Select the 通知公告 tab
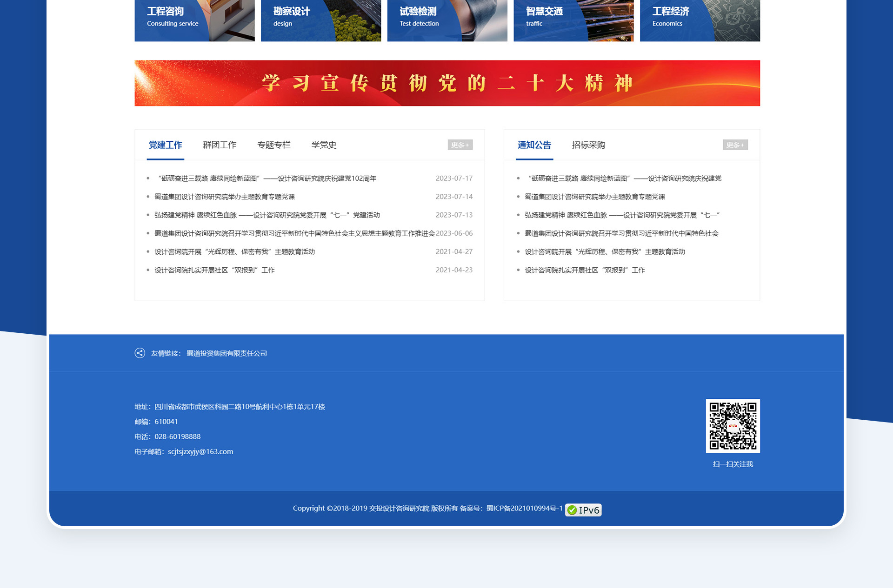Viewport: 893px width, 588px height. (534, 145)
